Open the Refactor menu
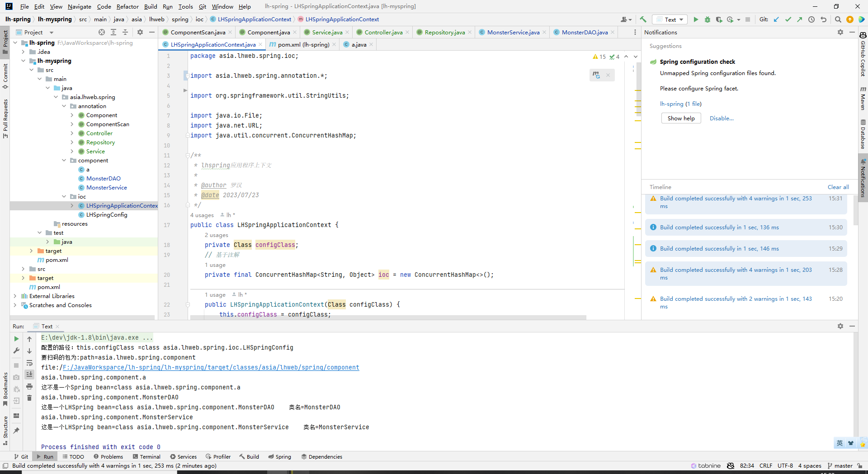The image size is (868, 474). coord(127,6)
